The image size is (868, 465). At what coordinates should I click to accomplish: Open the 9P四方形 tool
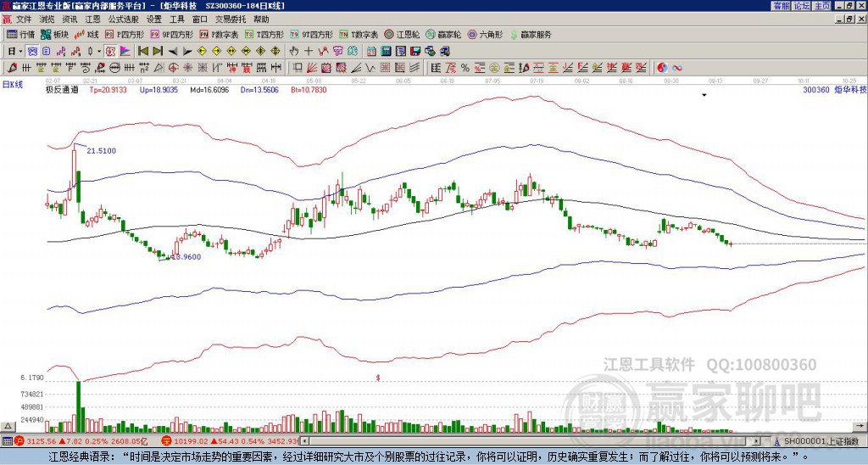171,34
